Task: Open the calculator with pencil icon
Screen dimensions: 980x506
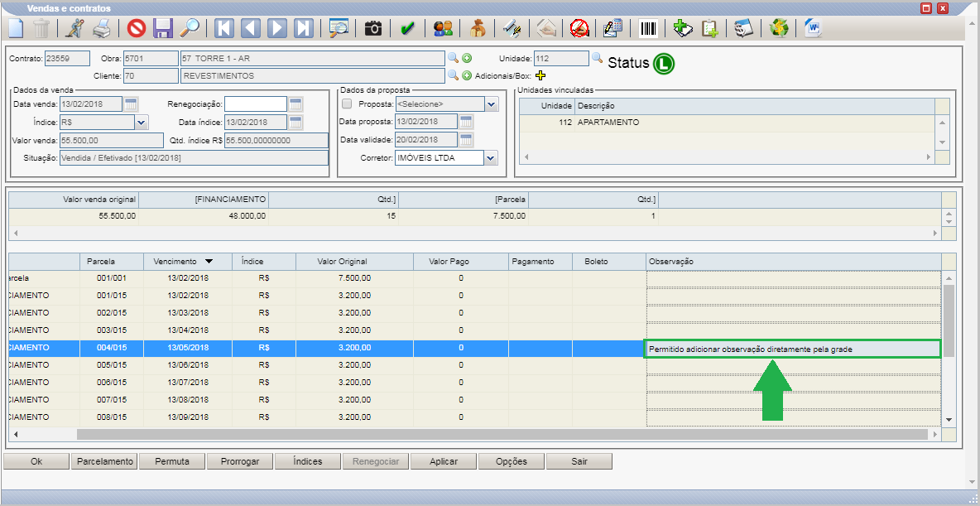Action: [x=612, y=28]
